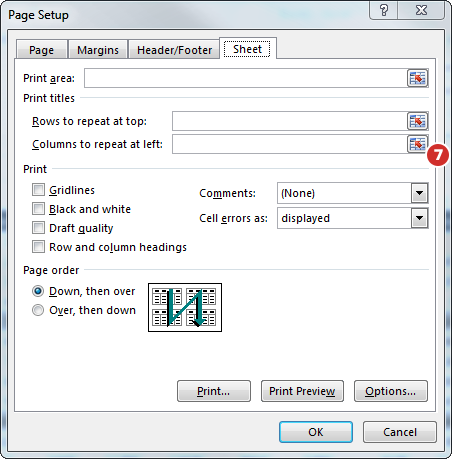Tick the Draft quality checkbox
This screenshot has width=452, height=459.
pos(38,228)
